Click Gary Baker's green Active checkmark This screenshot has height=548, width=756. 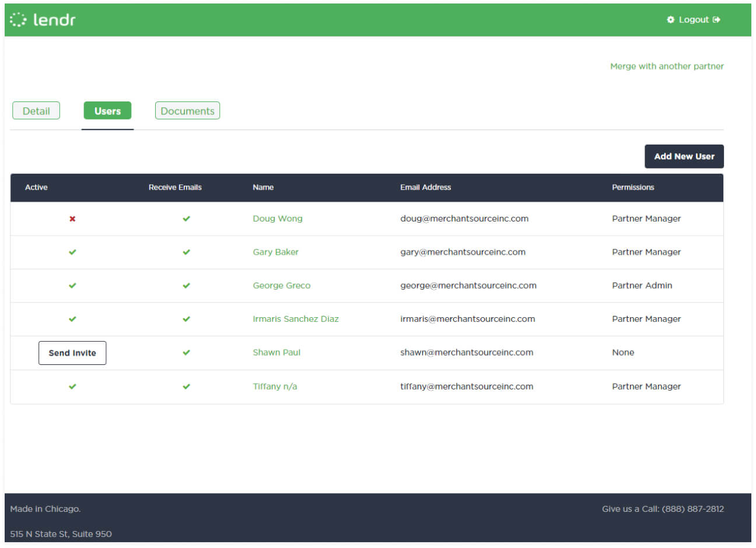[x=72, y=252]
